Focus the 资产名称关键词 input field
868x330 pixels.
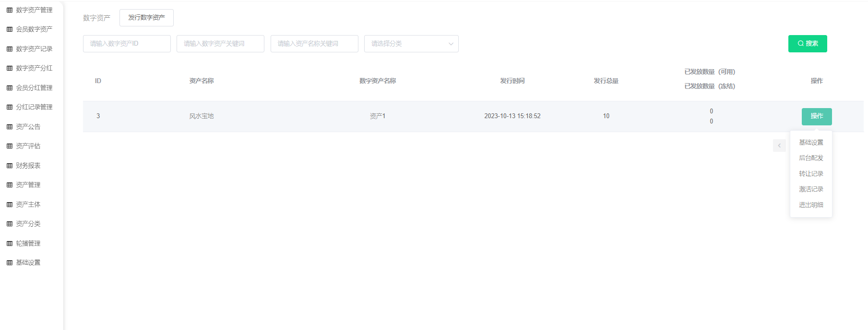coord(314,44)
